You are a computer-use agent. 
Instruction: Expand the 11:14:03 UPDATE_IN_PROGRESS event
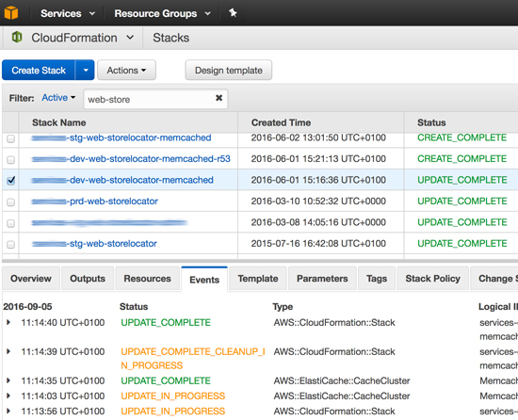click(x=8, y=396)
